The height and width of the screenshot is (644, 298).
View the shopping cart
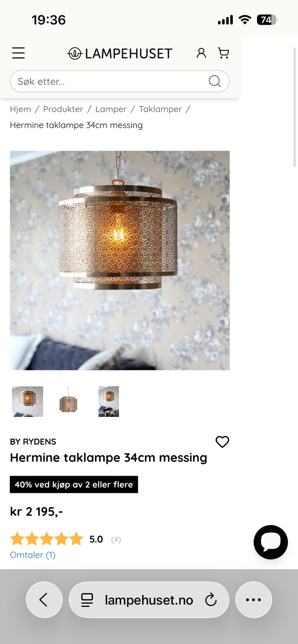(x=223, y=53)
